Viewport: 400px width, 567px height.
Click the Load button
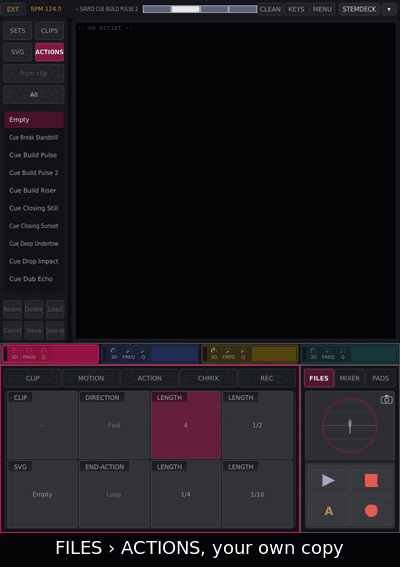[55, 309]
